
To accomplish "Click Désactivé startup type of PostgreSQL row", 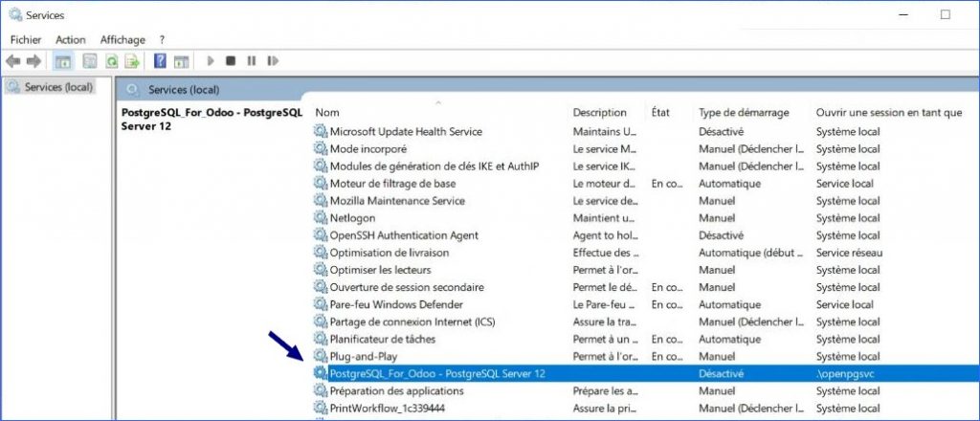I will 722,373.
